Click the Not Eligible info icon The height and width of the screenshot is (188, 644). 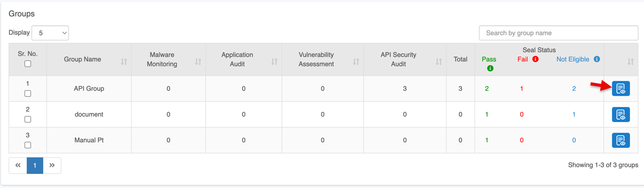click(597, 59)
